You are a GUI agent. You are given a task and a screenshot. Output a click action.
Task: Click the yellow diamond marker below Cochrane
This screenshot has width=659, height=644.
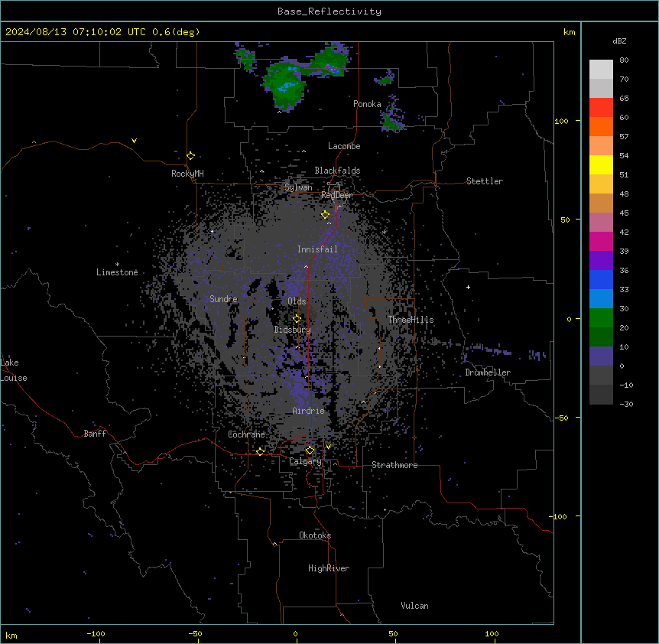(x=260, y=451)
